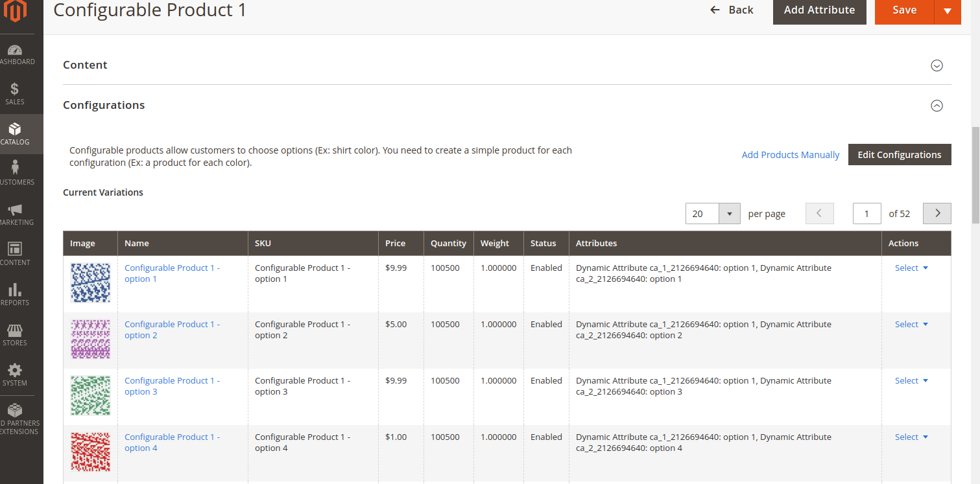Image resolution: width=980 pixels, height=484 pixels.
Task: Expand the Content section
Action: click(x=937, y=65)
